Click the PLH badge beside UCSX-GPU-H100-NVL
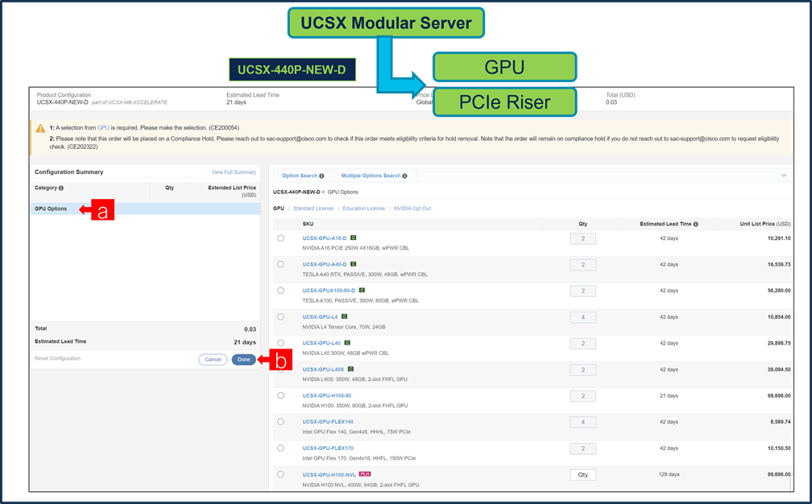The width and height of the screenshot is (812, 504). tap(365, 474)
